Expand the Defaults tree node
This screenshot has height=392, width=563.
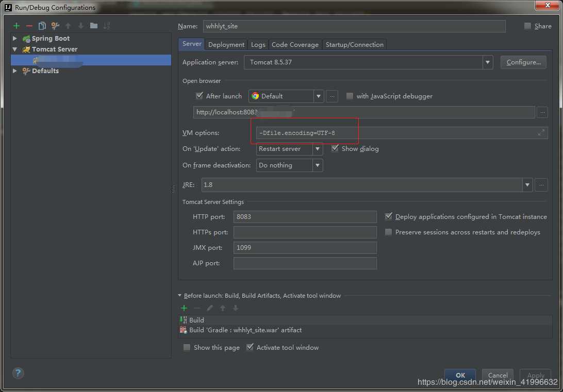click(x=15, y=71)
